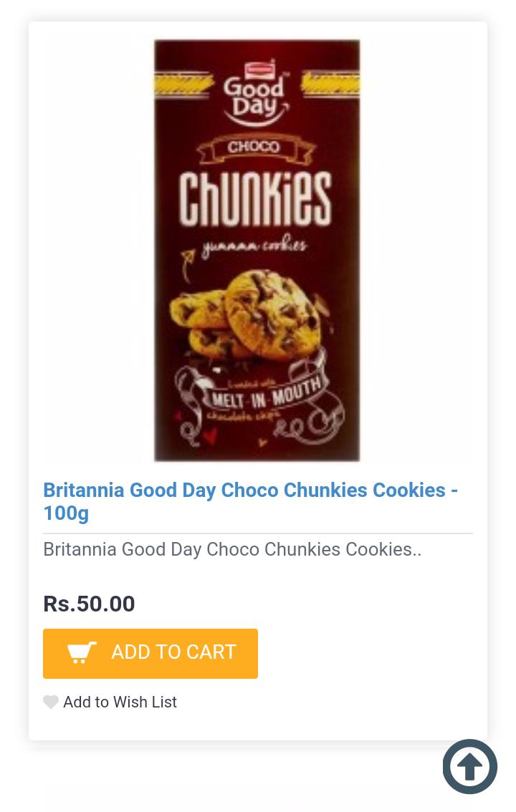Select the Add to Wish List link
516x812 pixels.
point(120,702)
